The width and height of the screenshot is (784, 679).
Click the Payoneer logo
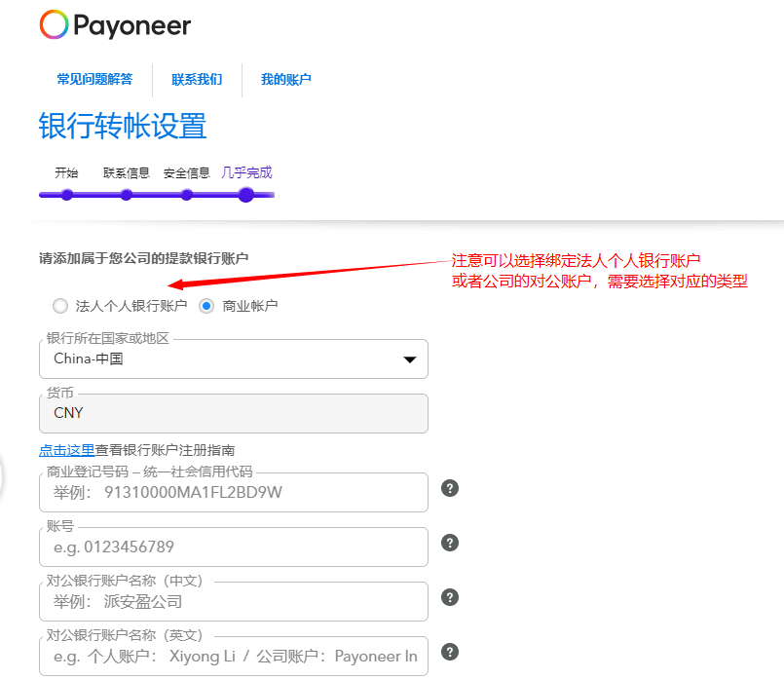[116, 25]
